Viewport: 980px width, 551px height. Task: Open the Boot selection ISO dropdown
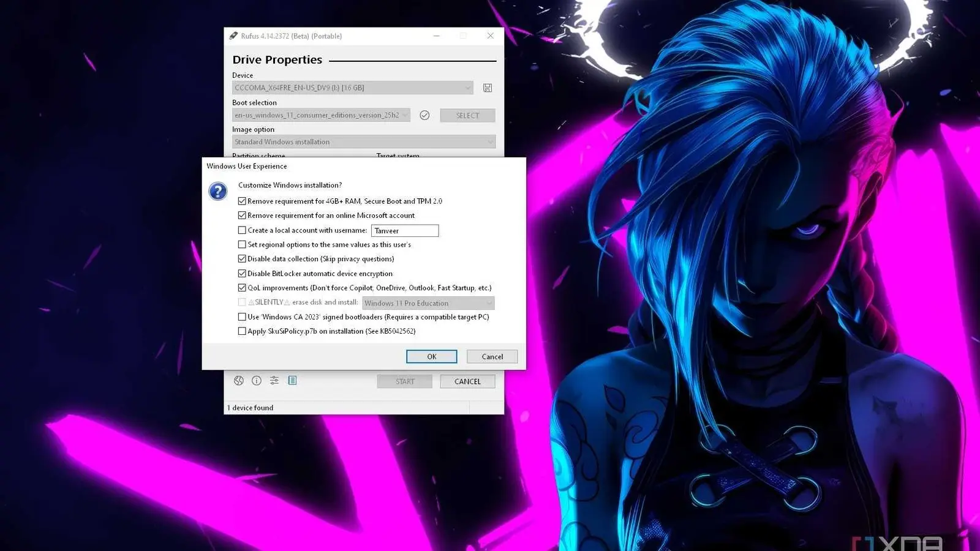(x=321, y=115)
